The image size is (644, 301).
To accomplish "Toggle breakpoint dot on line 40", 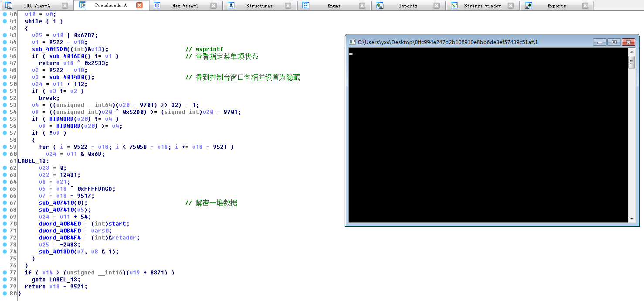I will 4,14.
